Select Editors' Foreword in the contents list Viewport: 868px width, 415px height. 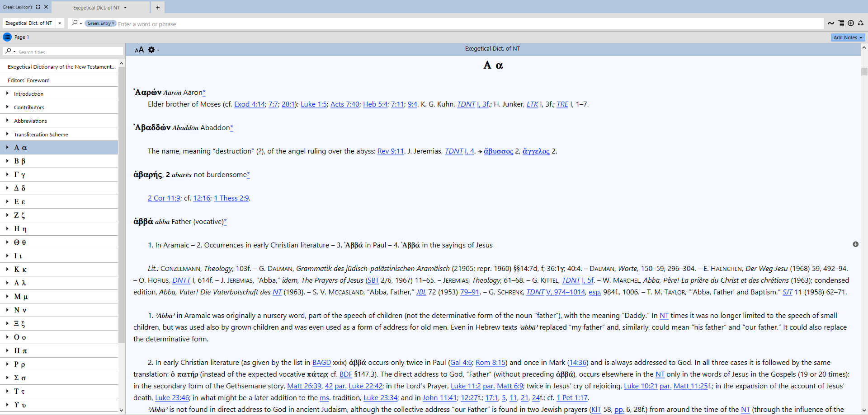[x=28, y=80]
